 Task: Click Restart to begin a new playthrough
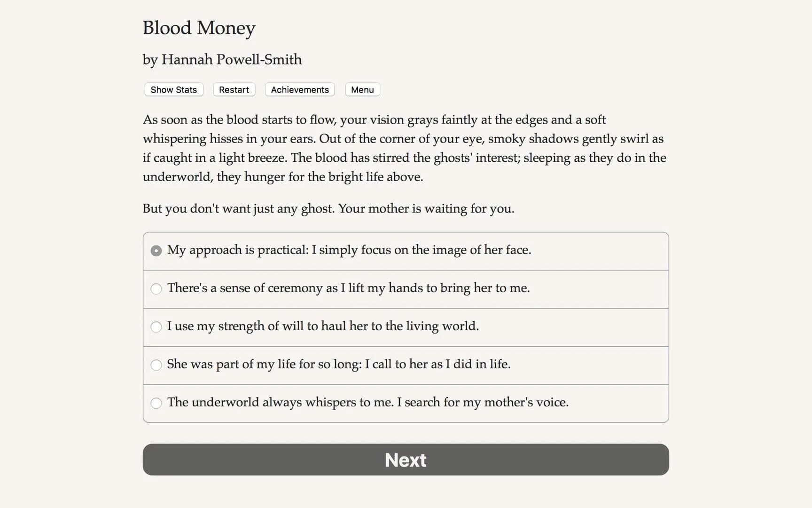coord(234,89)
